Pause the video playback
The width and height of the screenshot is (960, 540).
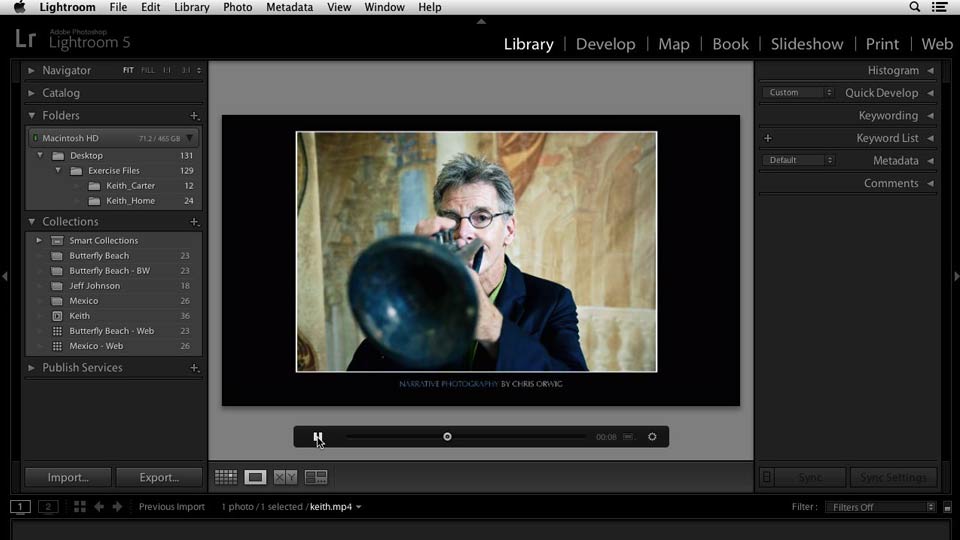tap(318, 437)
